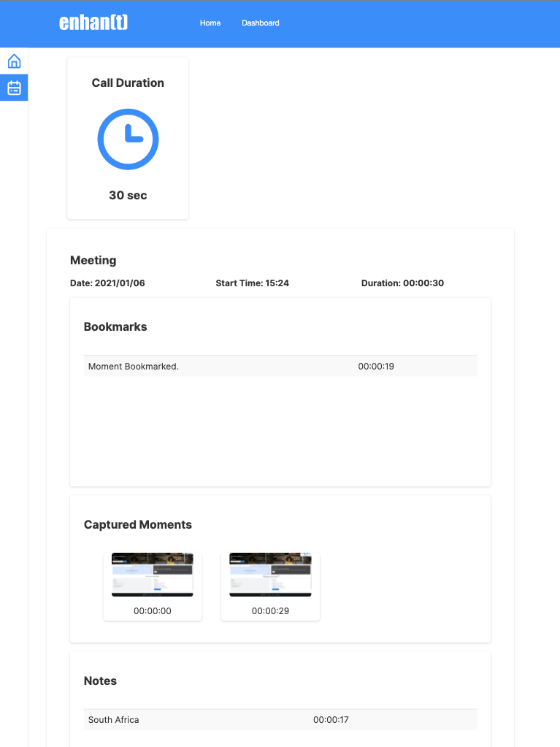Image resolution: width=560 pixels, height=747 pixels.
Task: Click the note timestamp 00:00:17
Action: point(331,720)
